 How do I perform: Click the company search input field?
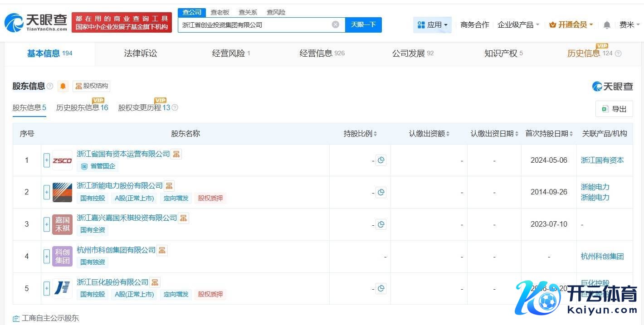click(254, 25)
